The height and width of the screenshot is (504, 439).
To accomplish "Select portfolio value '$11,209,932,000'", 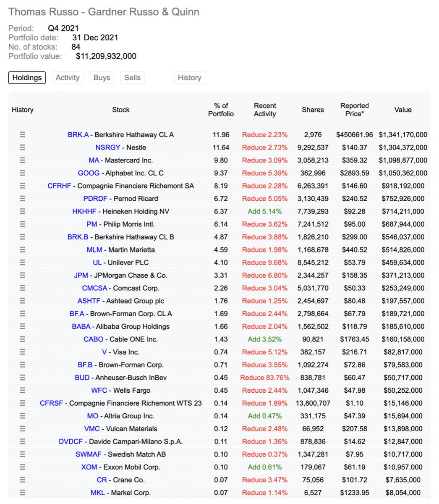I will (106, 56).
